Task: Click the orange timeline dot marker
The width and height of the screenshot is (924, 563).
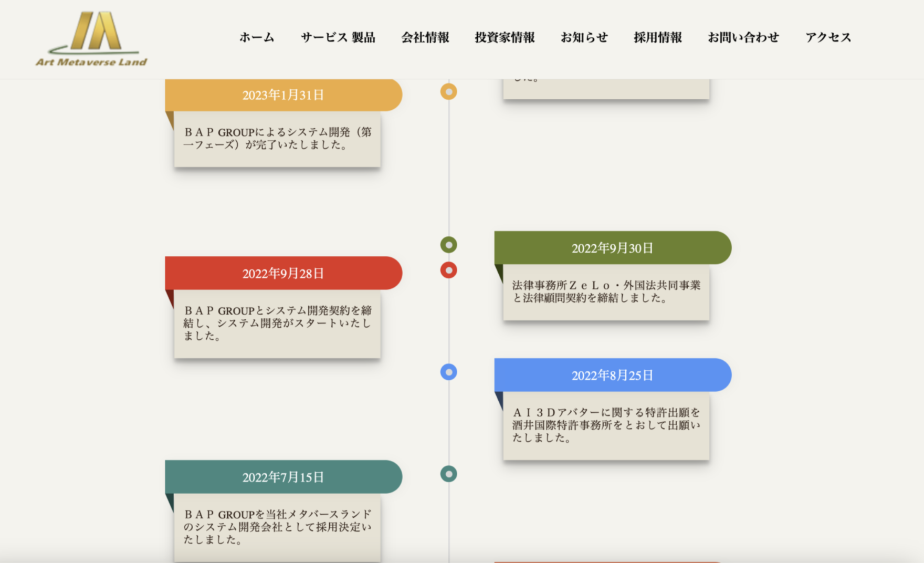Action: [x=448, y=92]
